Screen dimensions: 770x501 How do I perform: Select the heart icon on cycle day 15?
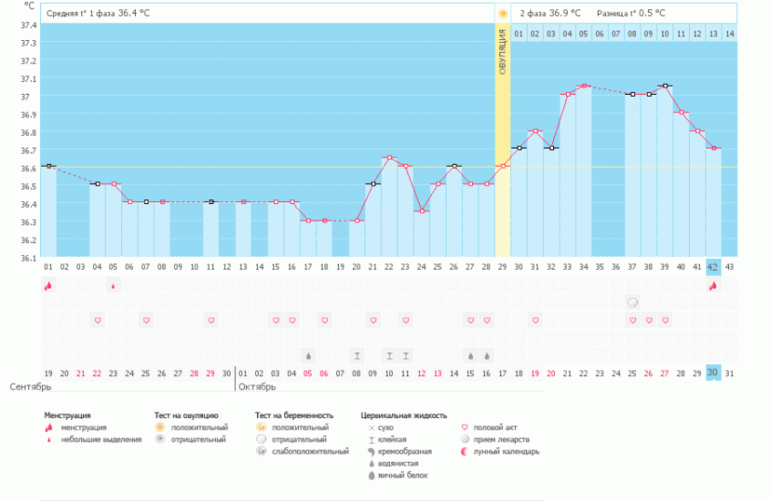point(276,320)
